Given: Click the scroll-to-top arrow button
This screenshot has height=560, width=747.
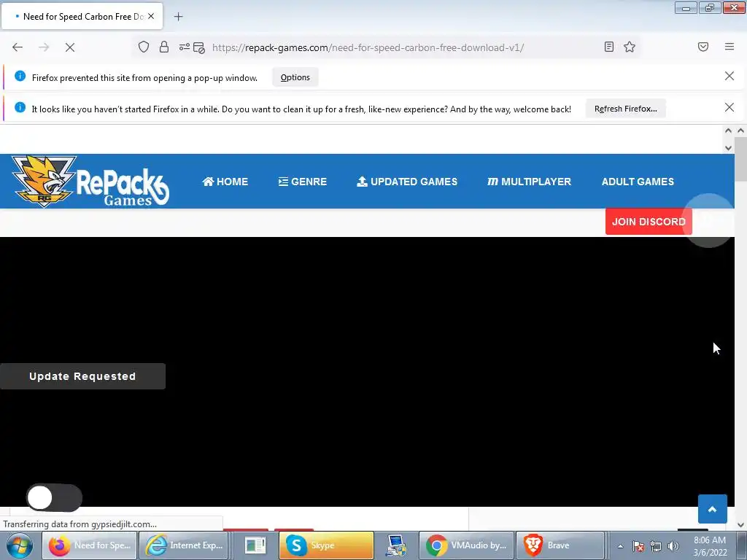Looking at the screenshot, I should pos(712,509).
